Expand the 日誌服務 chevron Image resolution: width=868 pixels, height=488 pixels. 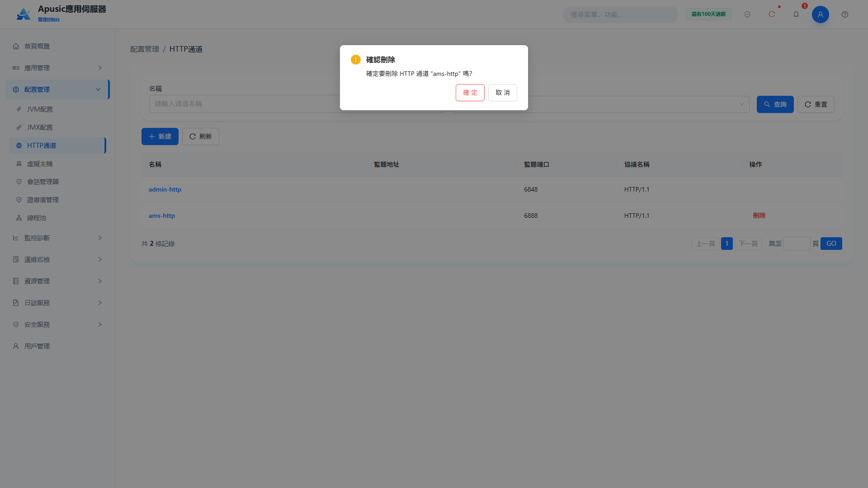[x=100, y=303]
